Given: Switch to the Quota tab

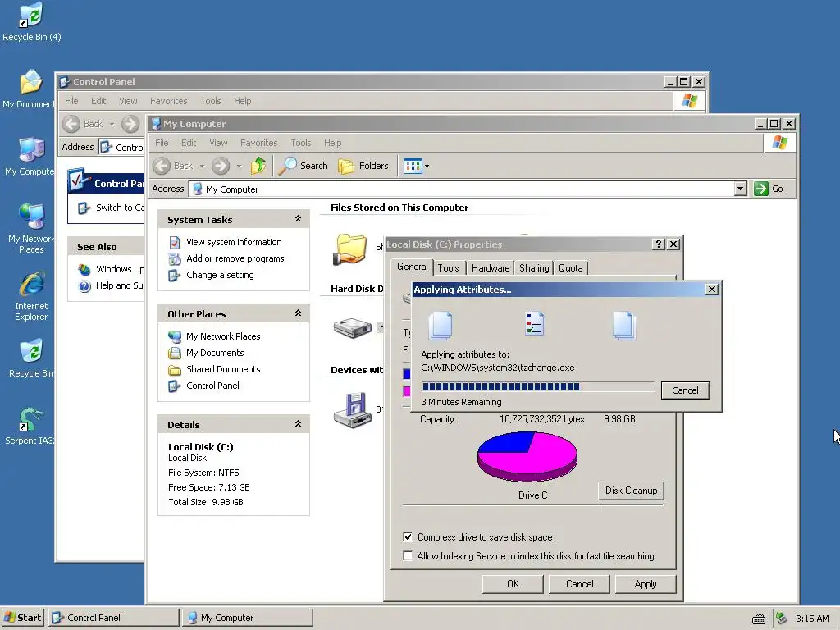Looking at the screenshot, I should click(571, 268).
